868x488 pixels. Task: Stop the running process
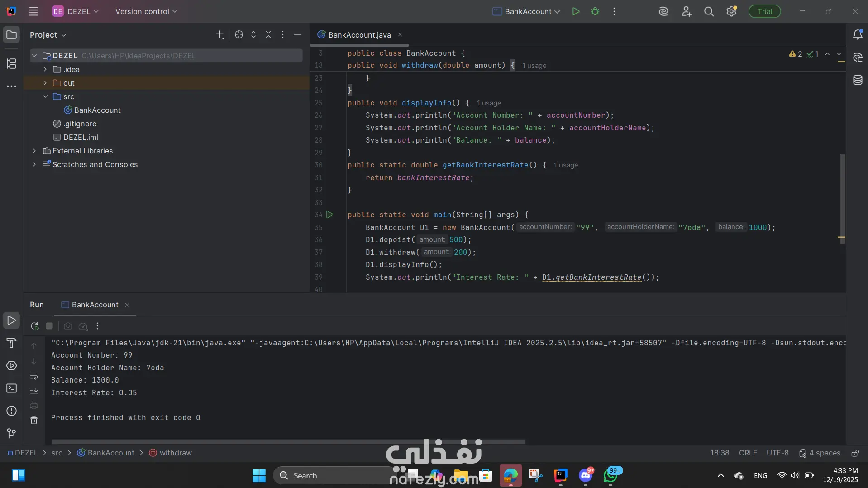(x=49, y=326)
